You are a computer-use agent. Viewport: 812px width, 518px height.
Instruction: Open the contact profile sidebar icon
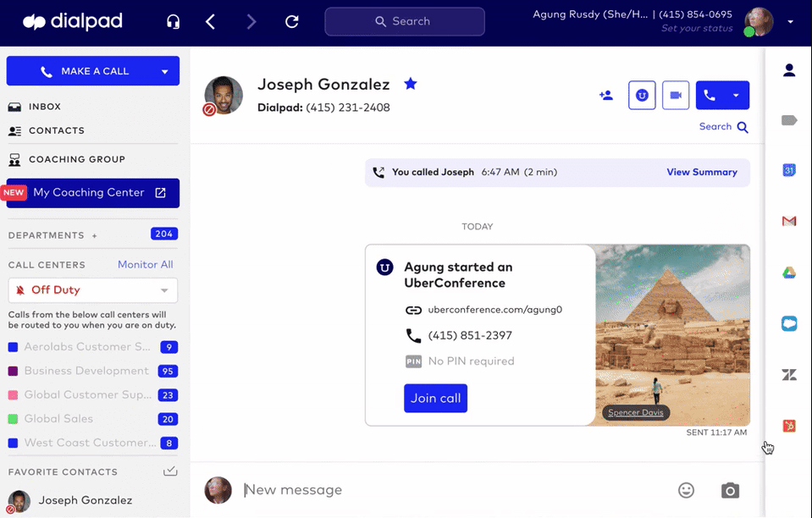click(789, 70)
